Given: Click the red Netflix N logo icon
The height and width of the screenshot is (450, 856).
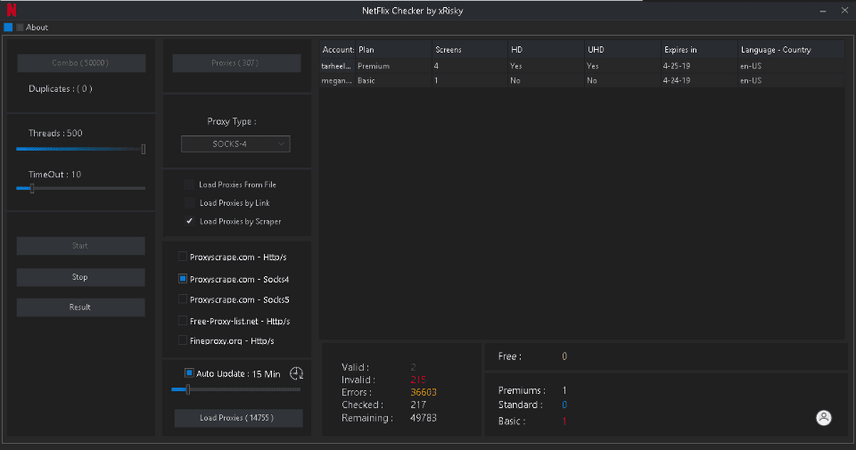Looking at the screenshot, I should point(11,10).
